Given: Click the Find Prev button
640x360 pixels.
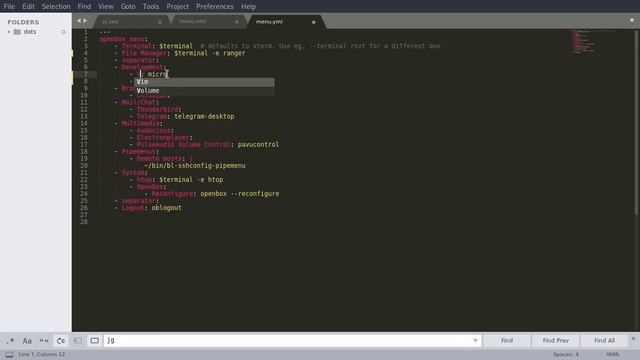Looking at the screenshot, I should pos(556,340).
